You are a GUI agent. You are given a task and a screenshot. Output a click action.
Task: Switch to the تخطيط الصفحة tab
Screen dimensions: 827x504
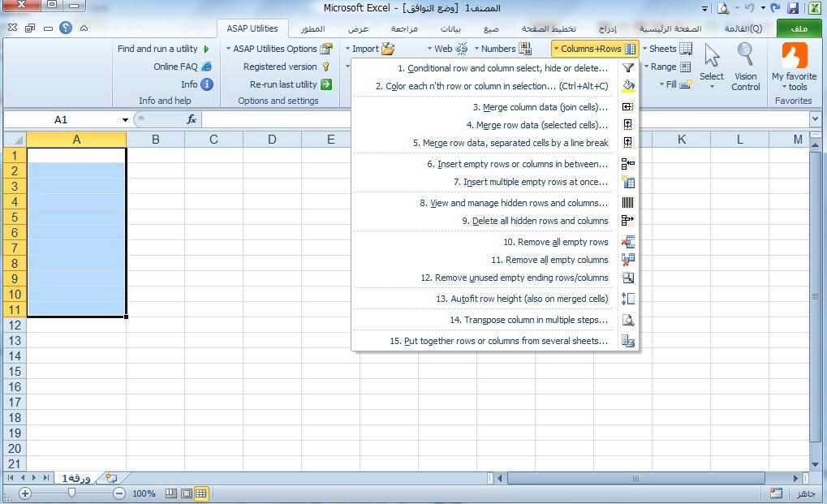click(x=549, y=28)
